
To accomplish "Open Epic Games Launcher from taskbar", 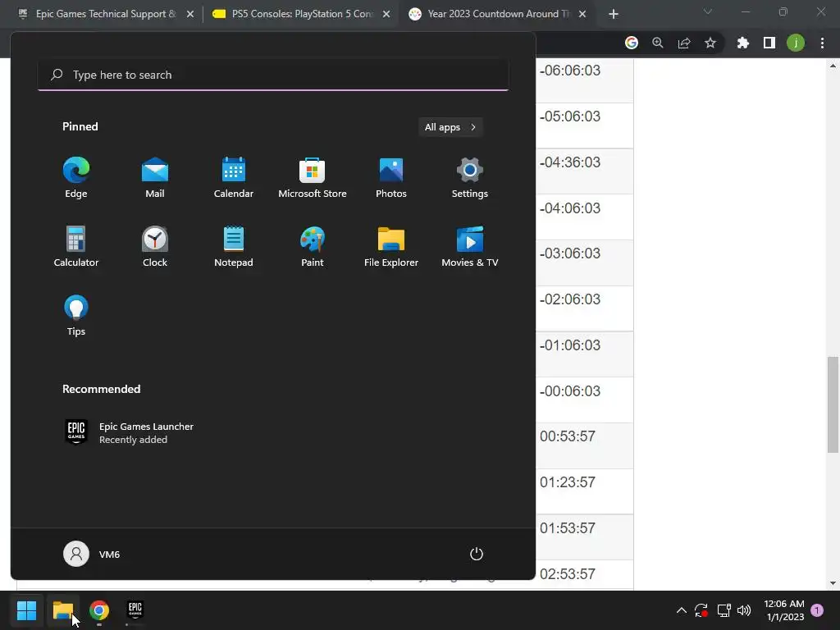I will 135,610.
